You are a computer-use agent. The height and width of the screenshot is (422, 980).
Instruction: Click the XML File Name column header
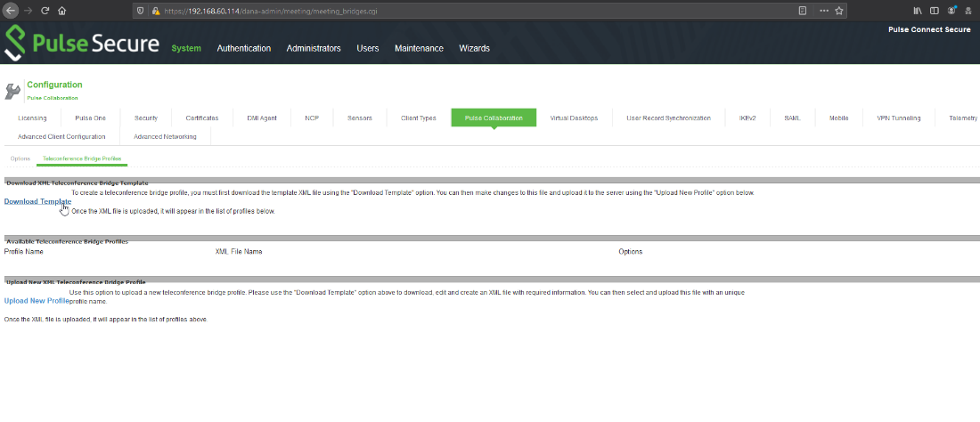(239, 252)
